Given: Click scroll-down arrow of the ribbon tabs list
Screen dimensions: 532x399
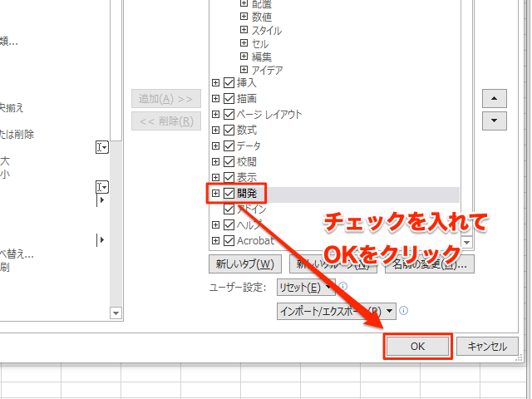Looking at the screenshot, I should coord(466,242).
